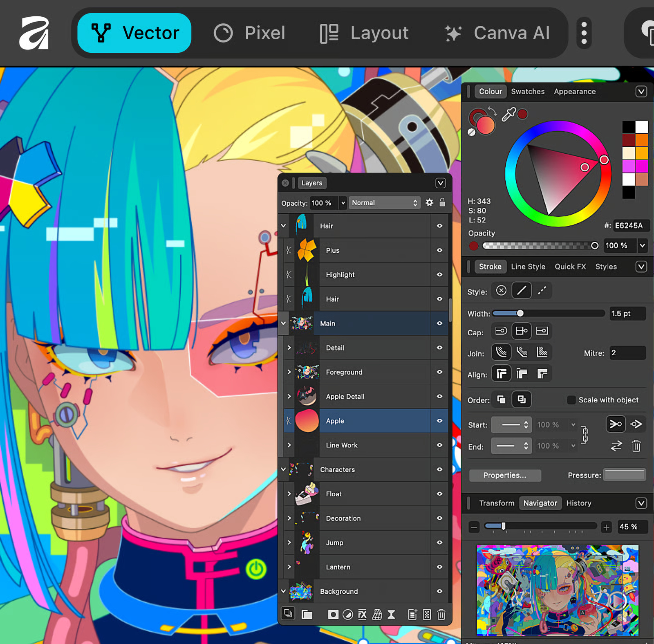Swap the stroke start and end arrows

pyautogui.click(x=617, y=446)
